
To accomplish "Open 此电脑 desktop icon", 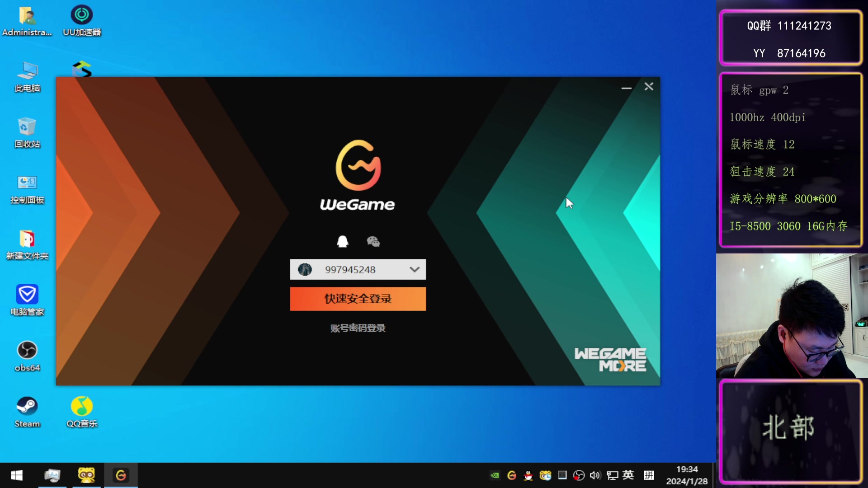I will 27,77.
